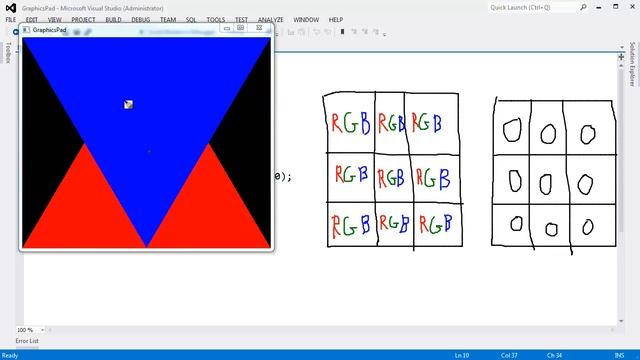Open the toolbar overflow options arrow
This screenshot has height=360, width=640.
pos(384,35)
